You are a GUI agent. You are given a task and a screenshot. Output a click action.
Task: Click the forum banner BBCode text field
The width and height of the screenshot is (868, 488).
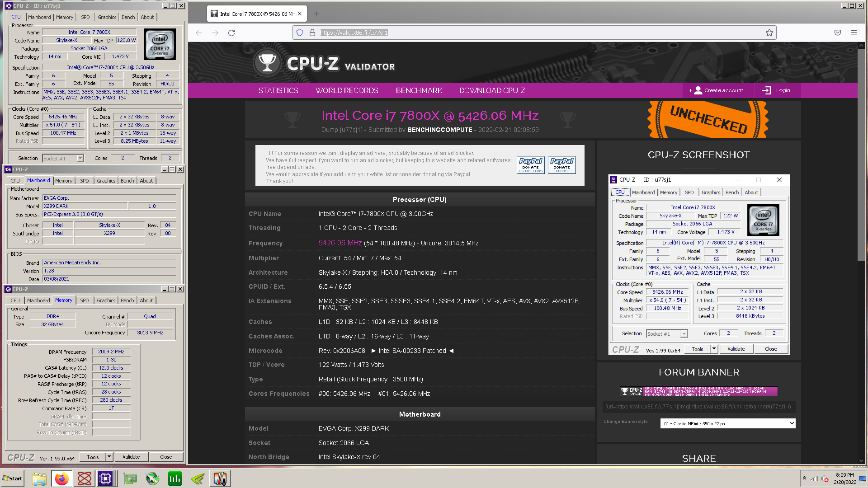(x=699, y=406)
